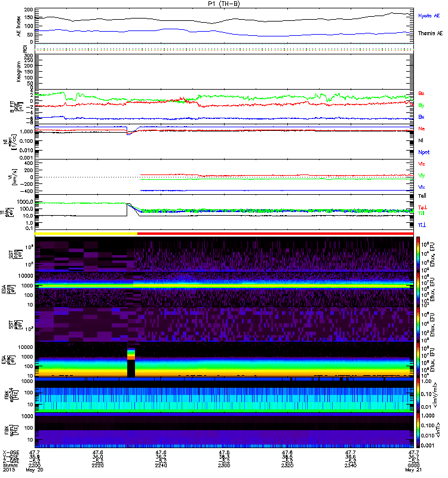Click the red Viz velocity legend label
The image size is (448, 478).
point(421,164)
